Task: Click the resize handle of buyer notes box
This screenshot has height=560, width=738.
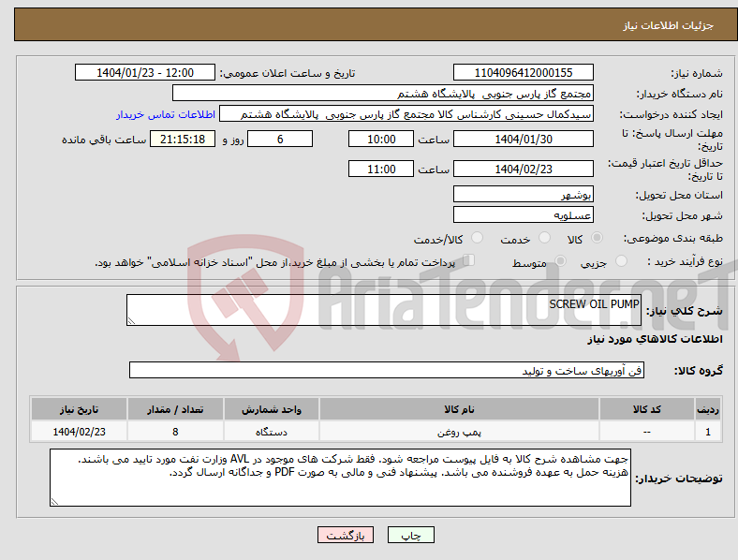Action: tap(54, 502)
